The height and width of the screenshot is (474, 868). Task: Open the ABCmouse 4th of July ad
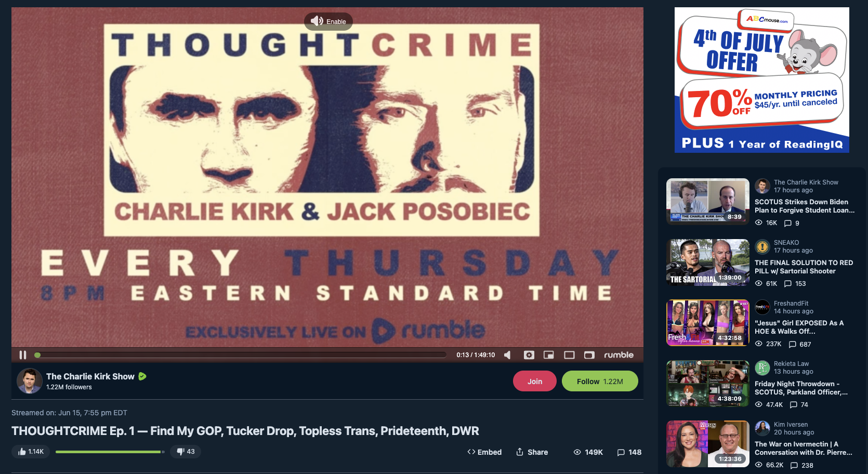(x=762, y=80)
